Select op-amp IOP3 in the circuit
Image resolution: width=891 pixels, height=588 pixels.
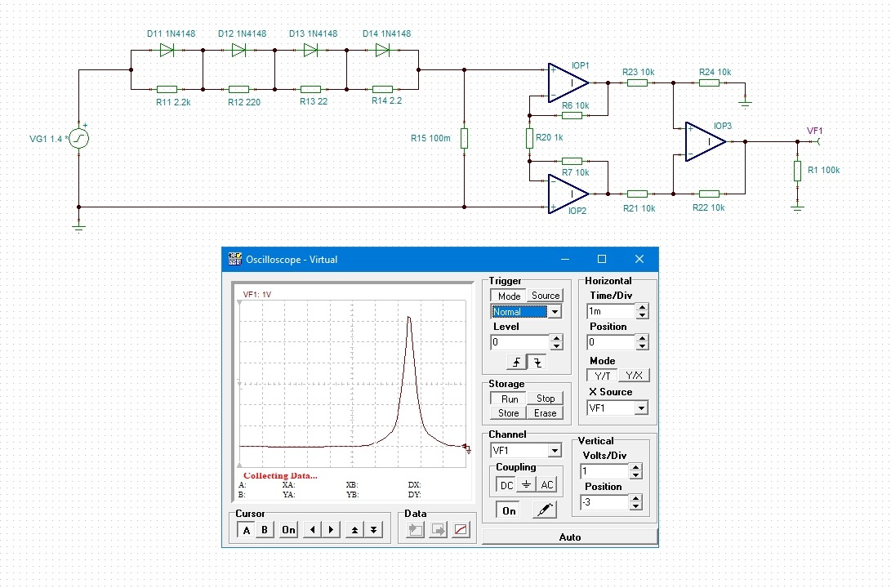click(705, 141)
